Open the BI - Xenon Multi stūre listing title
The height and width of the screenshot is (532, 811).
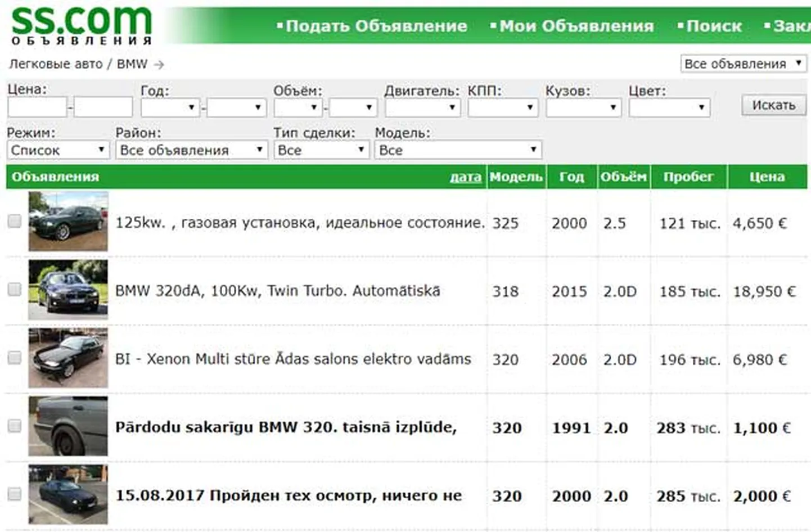(293, 359)
